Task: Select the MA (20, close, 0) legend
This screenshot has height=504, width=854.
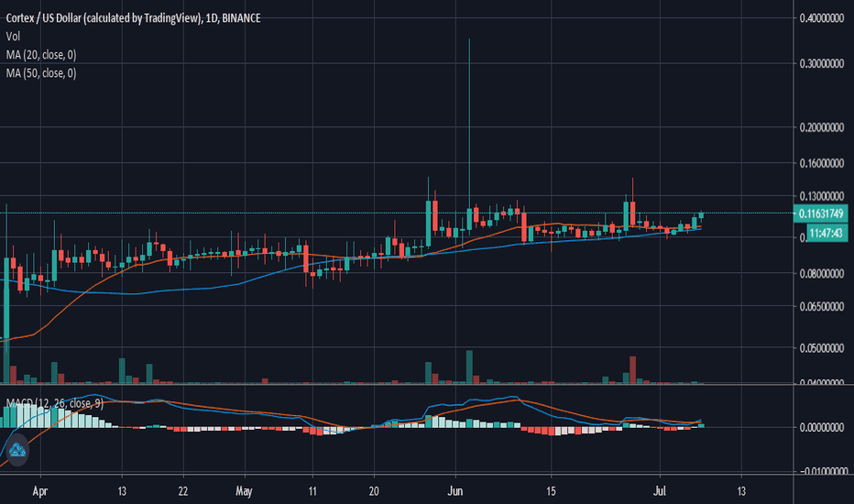Action: coord(41,54)
